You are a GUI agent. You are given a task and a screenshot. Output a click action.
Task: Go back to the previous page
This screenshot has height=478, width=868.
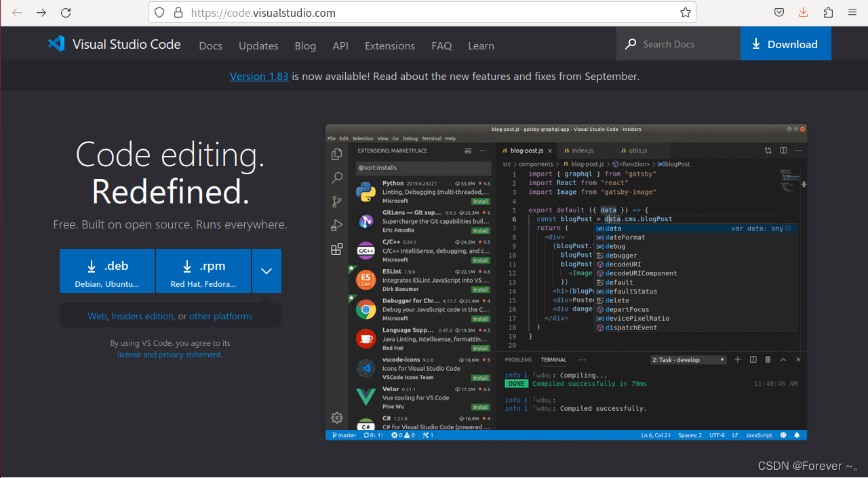coord(17,13)
